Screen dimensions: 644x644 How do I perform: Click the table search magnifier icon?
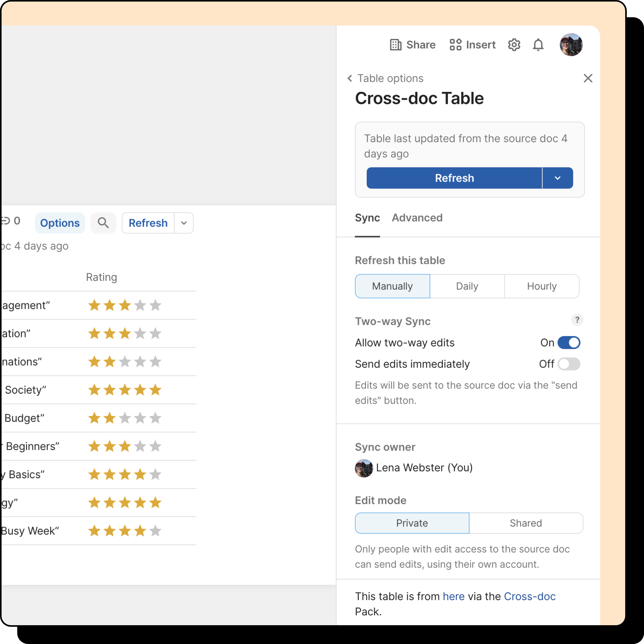tap(103, 223)
